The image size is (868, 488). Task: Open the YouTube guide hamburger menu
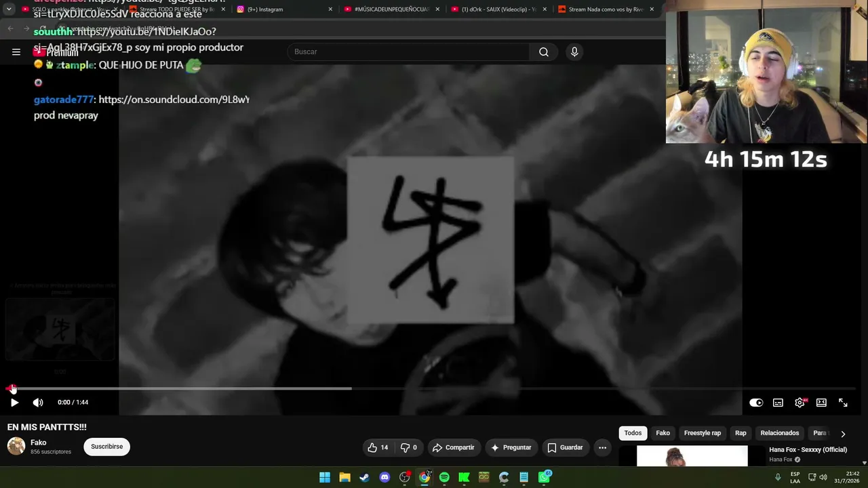(x=16, y=52)
